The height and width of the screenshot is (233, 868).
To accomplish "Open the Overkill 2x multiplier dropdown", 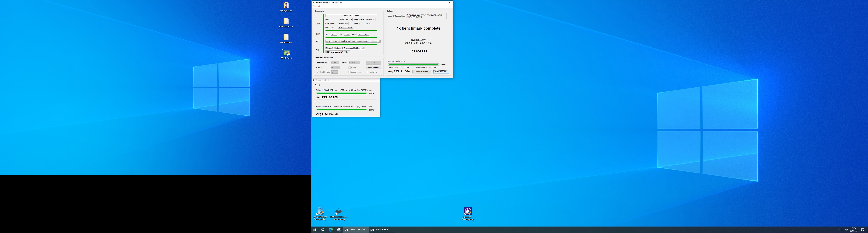I will click(x=334, y=72).
